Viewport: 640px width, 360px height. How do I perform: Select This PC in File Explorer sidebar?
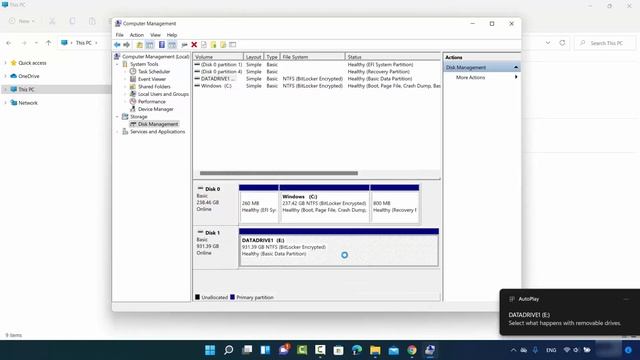point(26,89)
